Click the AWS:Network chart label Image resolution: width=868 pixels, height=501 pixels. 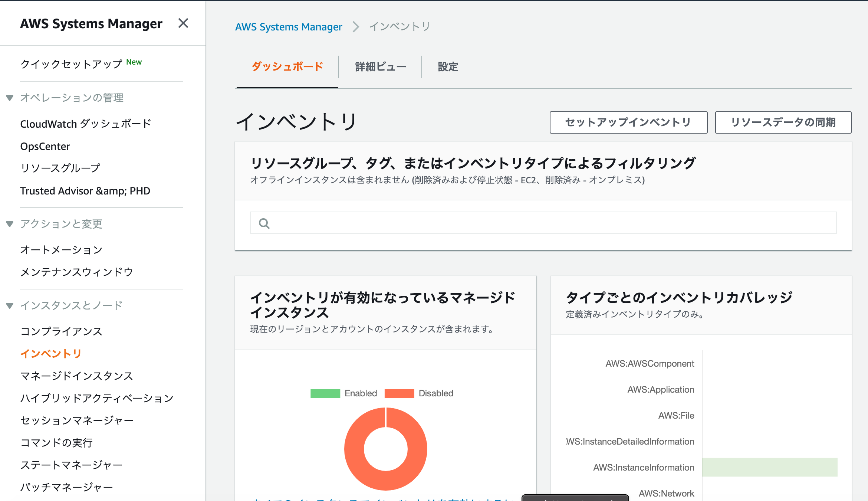click(x=666, y=494)
